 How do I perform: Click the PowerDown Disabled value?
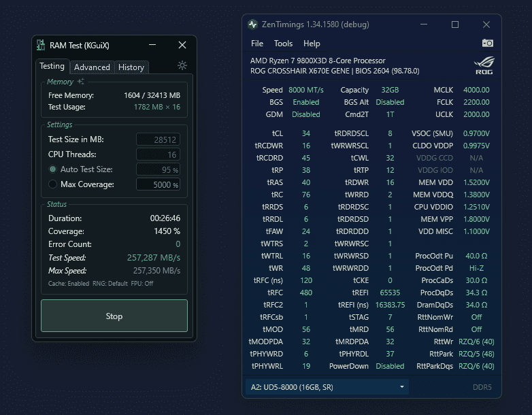pos(390,366)
